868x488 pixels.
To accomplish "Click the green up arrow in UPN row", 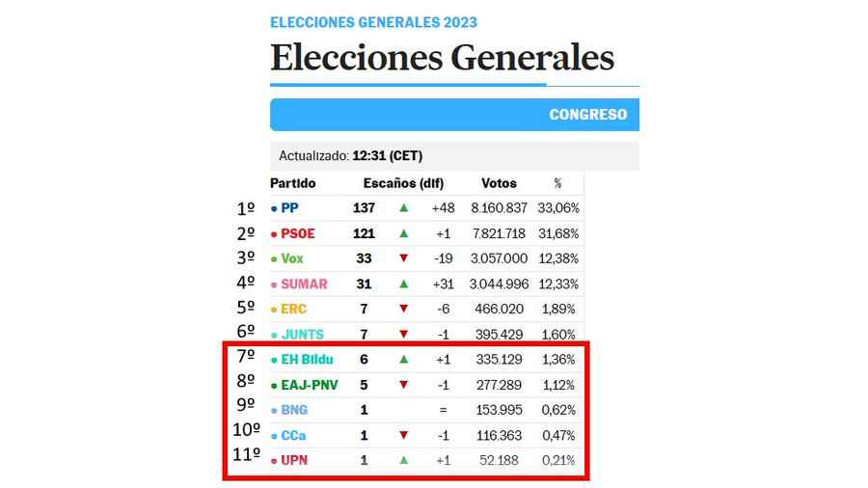I will [403, 460].
